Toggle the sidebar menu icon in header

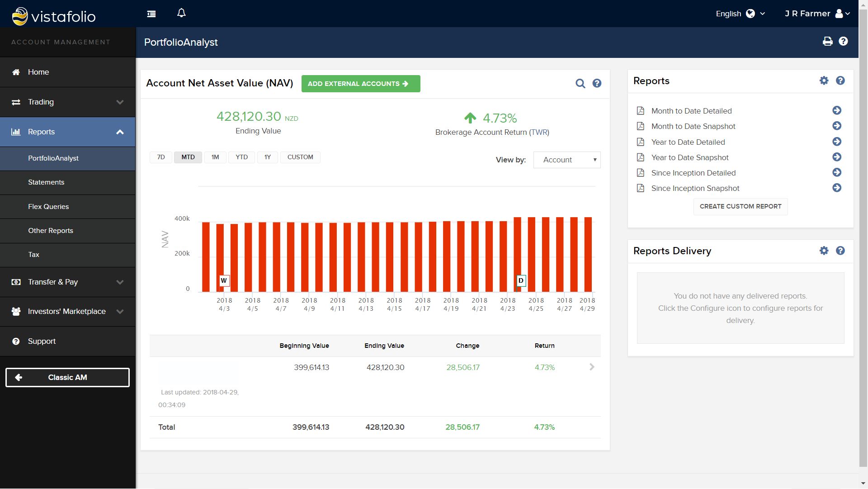point(151,14)
